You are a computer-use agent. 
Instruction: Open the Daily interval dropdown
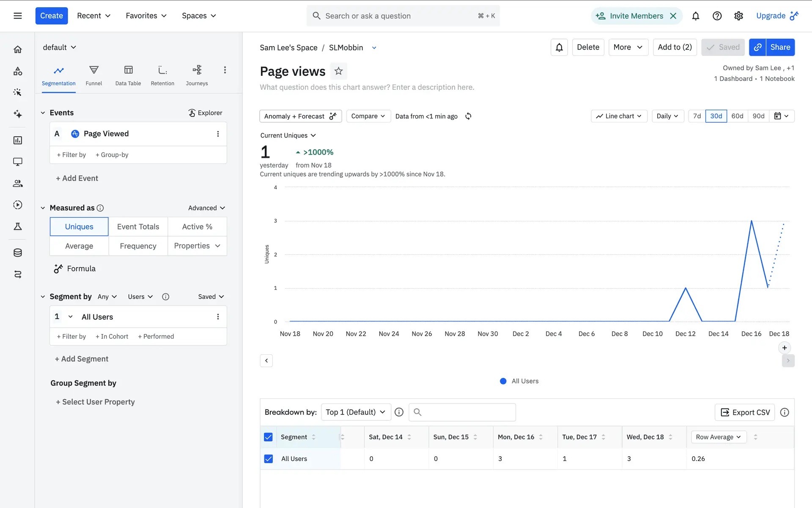pos(667,116)
